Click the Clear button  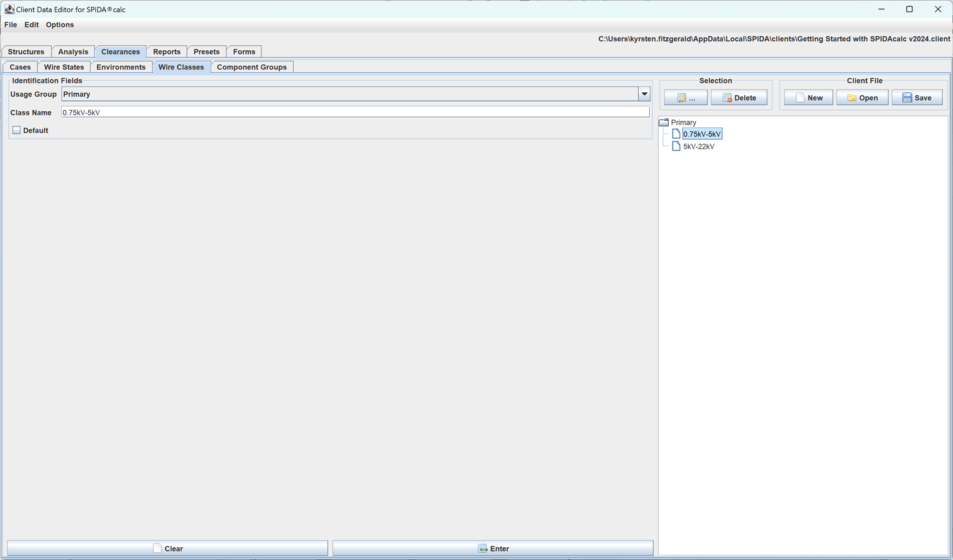[x=168, y=549]
